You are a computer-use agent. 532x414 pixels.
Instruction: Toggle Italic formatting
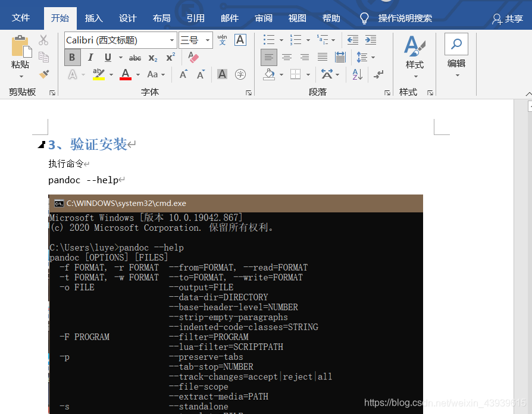pos(90,57)
